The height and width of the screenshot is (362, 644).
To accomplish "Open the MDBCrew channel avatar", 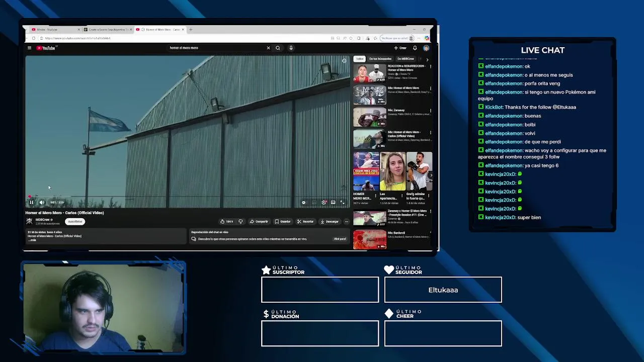I will coord(29,221).
